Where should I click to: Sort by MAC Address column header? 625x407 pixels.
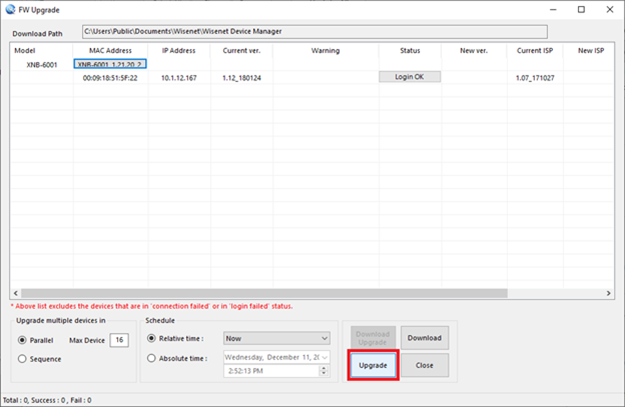(110, 50)
